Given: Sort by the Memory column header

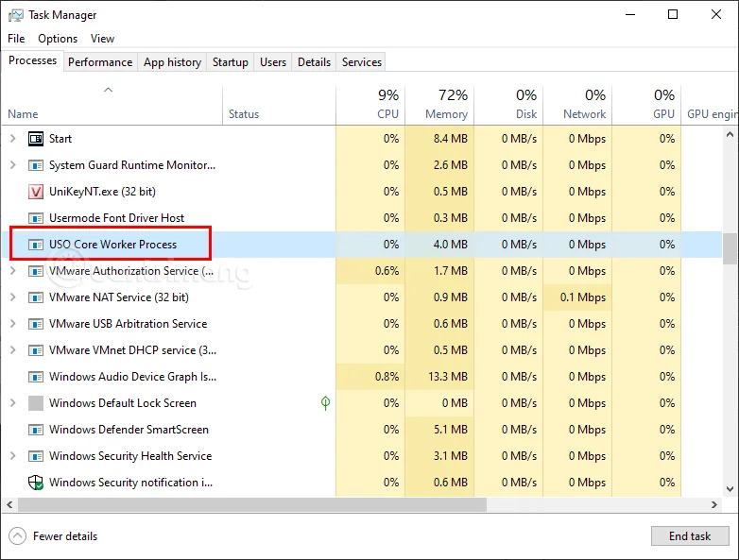Looking at the screenshot, I should pyautogui.click(x=439, y=106).
